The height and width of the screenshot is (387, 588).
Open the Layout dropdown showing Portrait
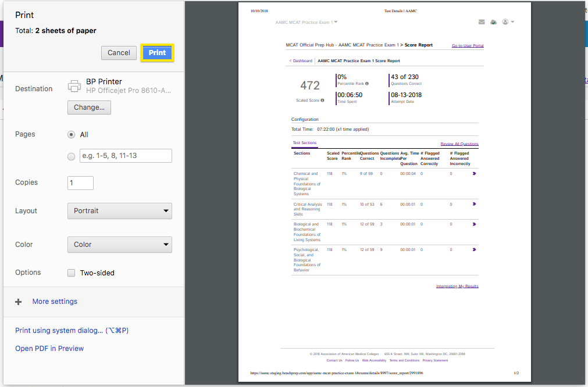click(119, 211)
